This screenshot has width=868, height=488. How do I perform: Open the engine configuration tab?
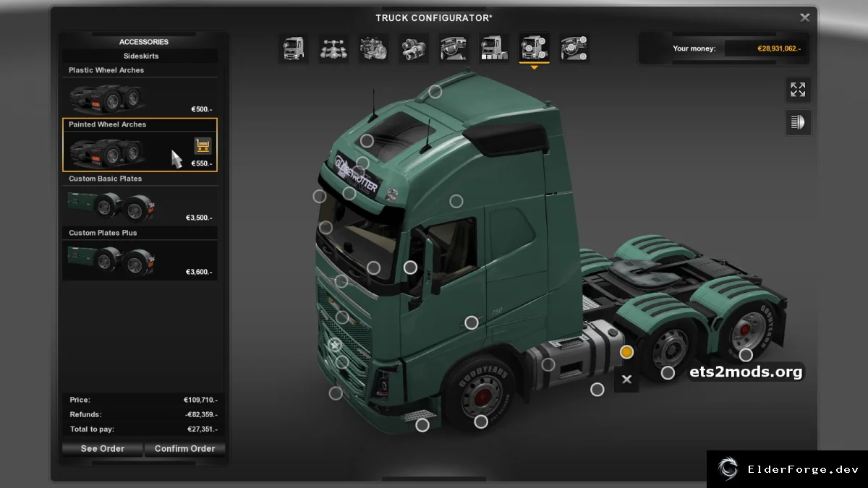[374, 48]
